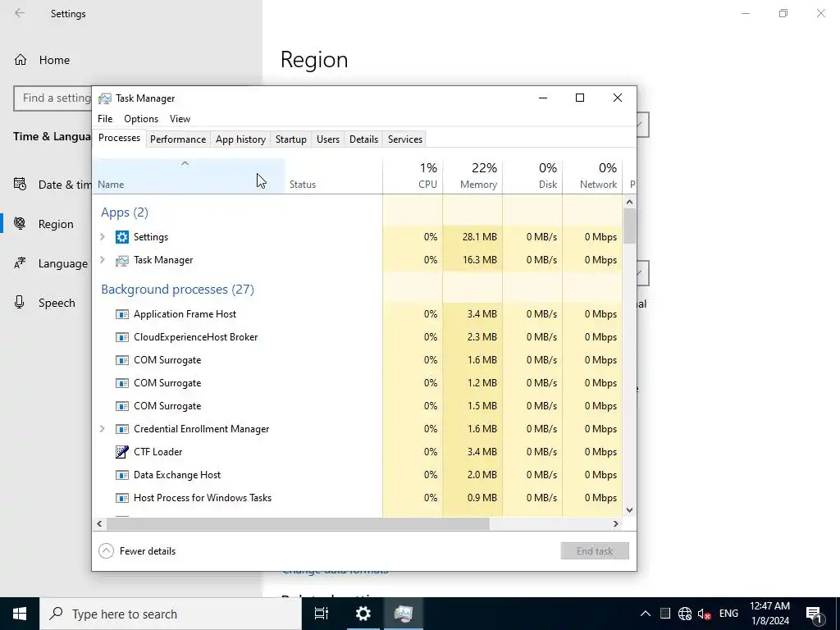
Task: Select the Processes tab
Action: pyautogui.click(x=119, y=138)
